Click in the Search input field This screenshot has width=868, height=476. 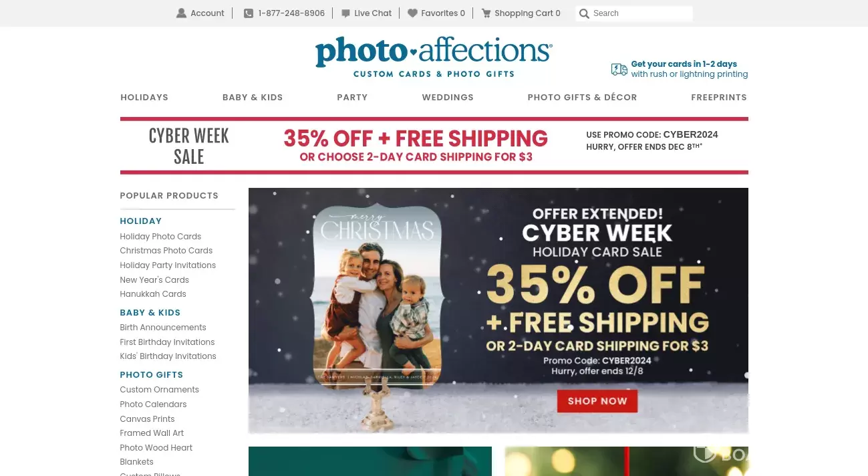click(x=641, y=13)
